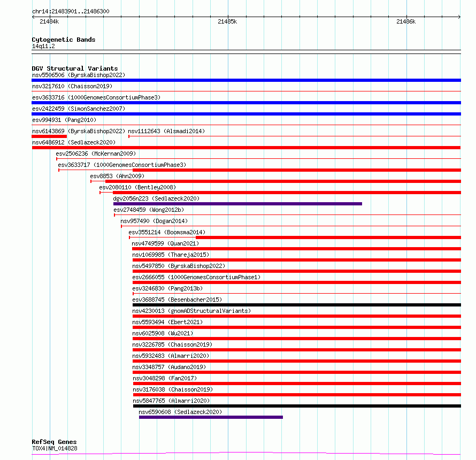Click esv2080110 (Bentley2008) label
This screenshot has width=476, height=460.
coord(137,187)
